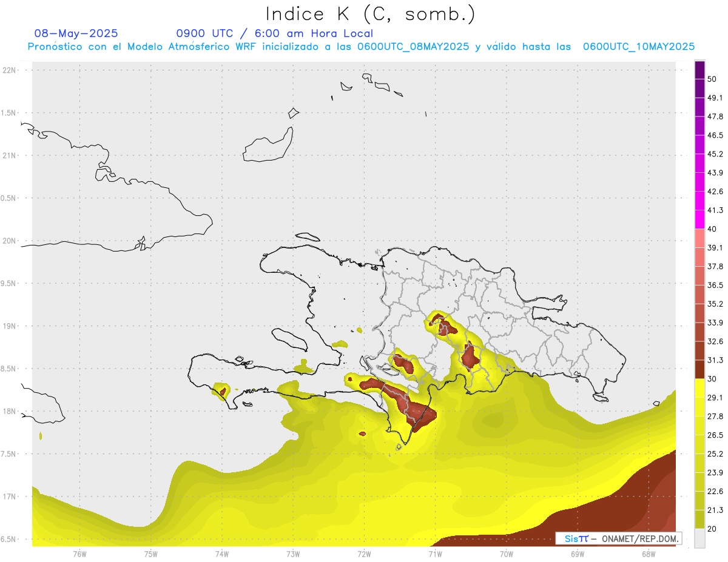This screenshot has height=562, width=728.
Task: Click legend value '27.8'
Action: 715,416
